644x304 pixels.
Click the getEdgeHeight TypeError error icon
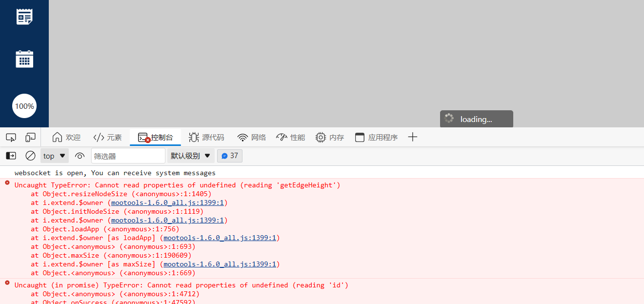[x=7, y=182]
